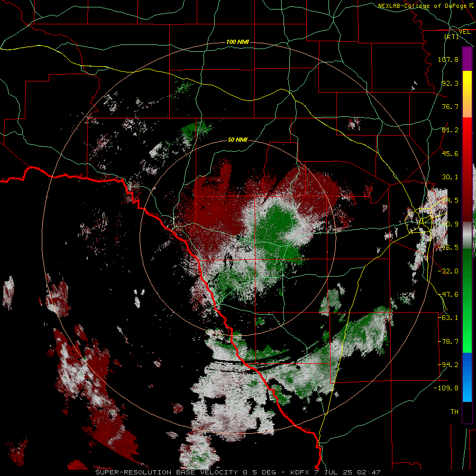Select the -109.8 legend value
476x476 pixels.
pos(446,388)
